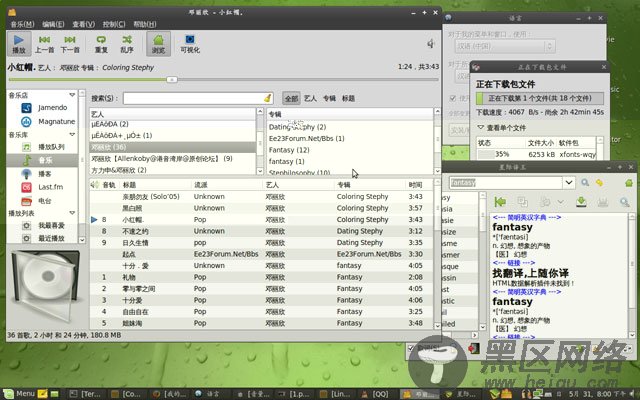
Task: Collapse the playlists section
Action: [x=72, y=213]
